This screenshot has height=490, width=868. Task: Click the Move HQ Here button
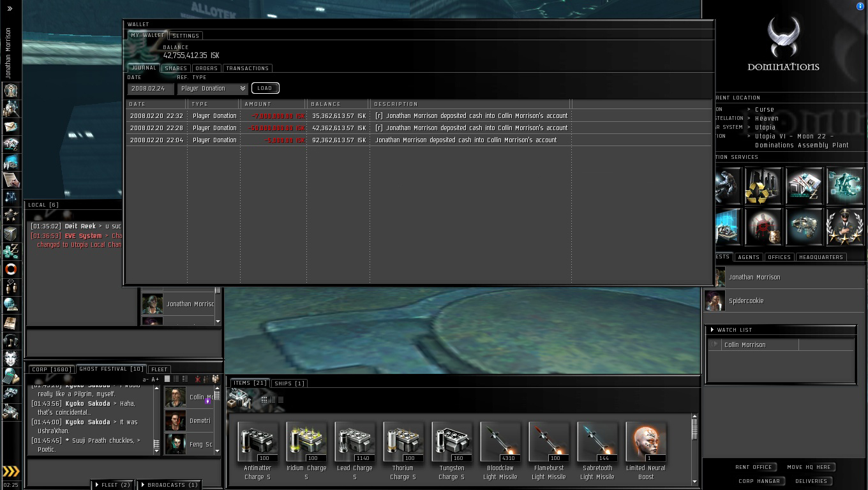(x=809, y=467)
